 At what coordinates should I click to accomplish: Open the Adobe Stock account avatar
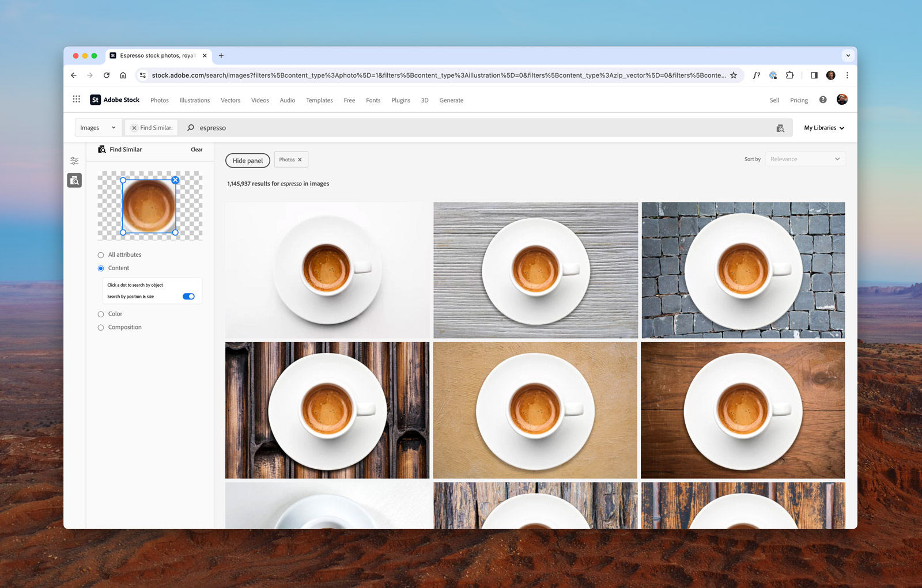[842, 100]
